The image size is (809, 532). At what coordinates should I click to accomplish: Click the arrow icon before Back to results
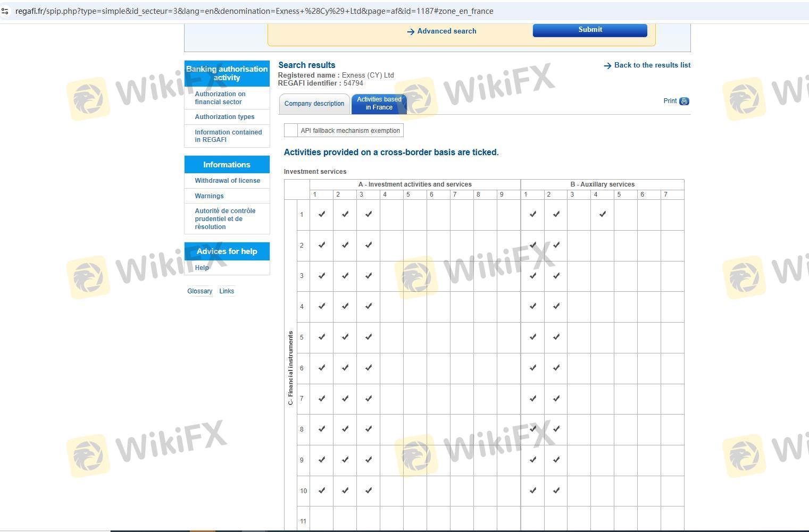click(607, 66)
